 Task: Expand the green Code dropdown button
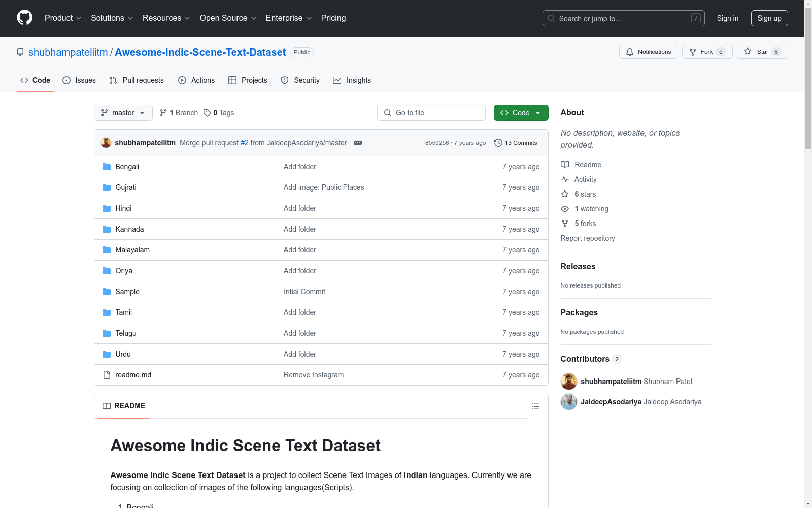[x=521, y=113]
